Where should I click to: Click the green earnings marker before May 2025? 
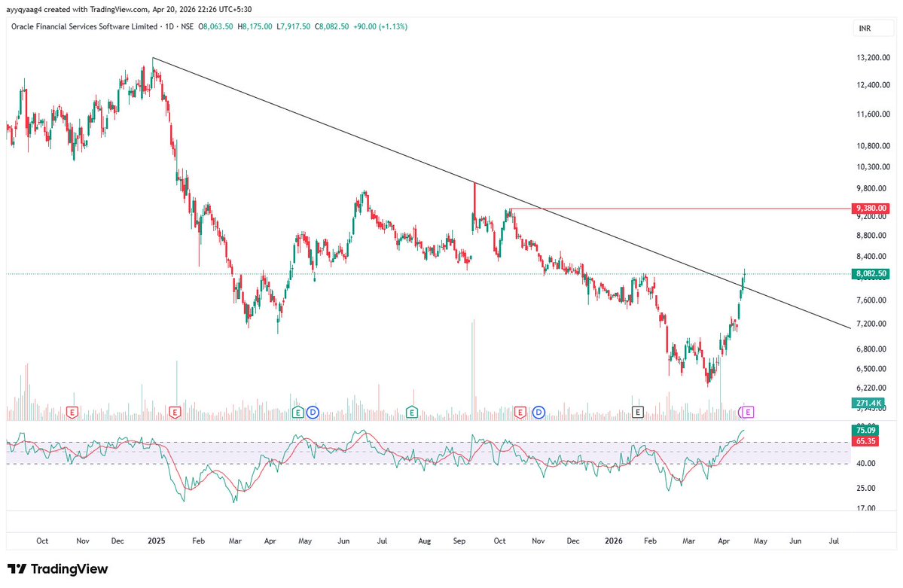297,412
